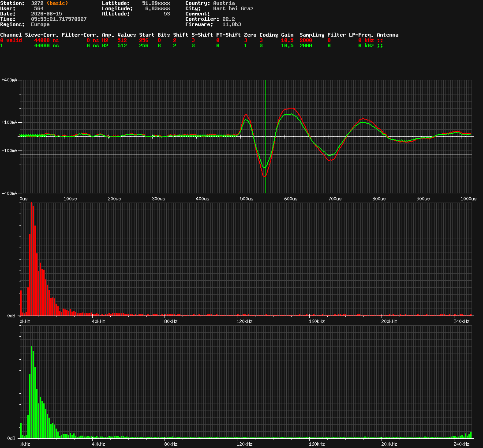Screen dimensions: 483x448
Task: Click the altitude value 53
Action: pyautogui.click(x=167, y=14)
